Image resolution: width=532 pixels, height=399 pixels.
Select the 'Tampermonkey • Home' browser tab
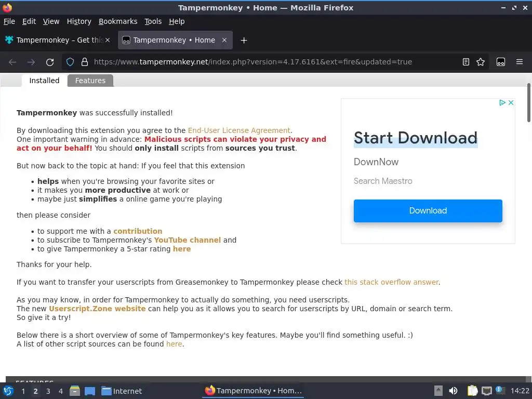[x=175, y=40]
